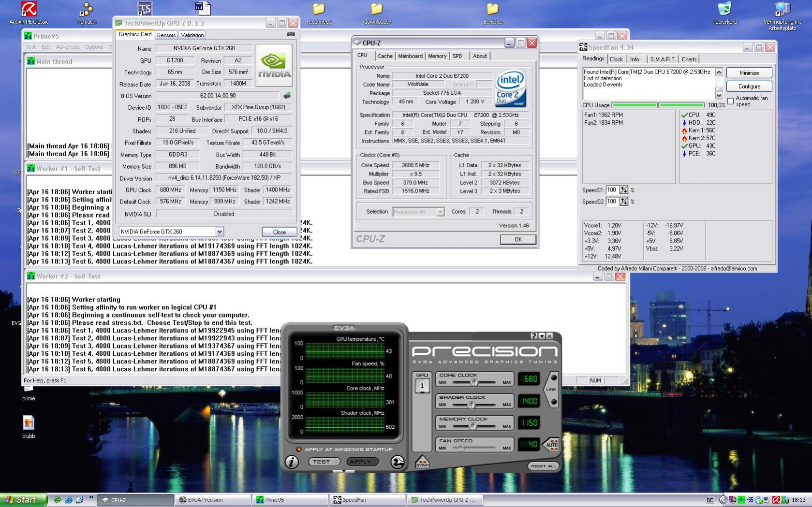Toggle Automatic fan speed checkbox in SpeedFan
The image size is (812, 507).
[x=730, y=101]
